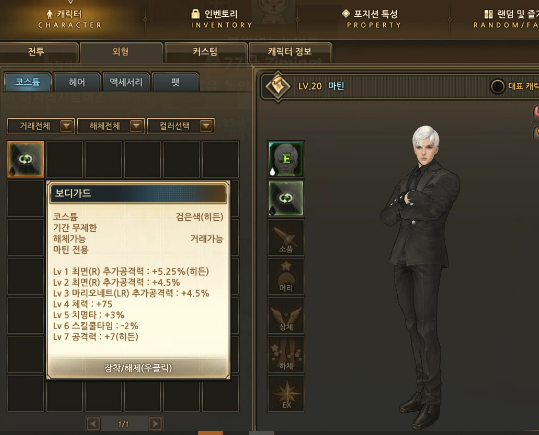Select the EX star equipment slot
Image resolution: width=539 pixels, height=435 pixels.
pyautogui.click(x=286, y=393)
